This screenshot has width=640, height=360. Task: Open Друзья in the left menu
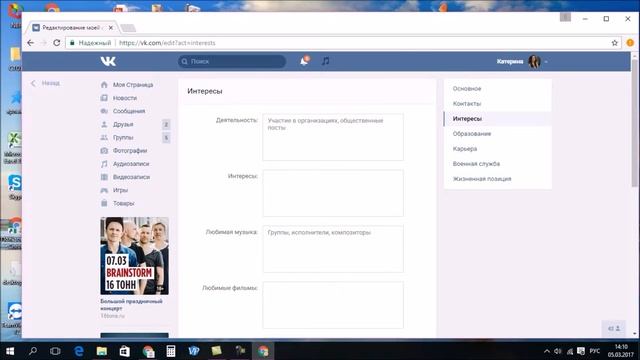(x=123, y=124)
